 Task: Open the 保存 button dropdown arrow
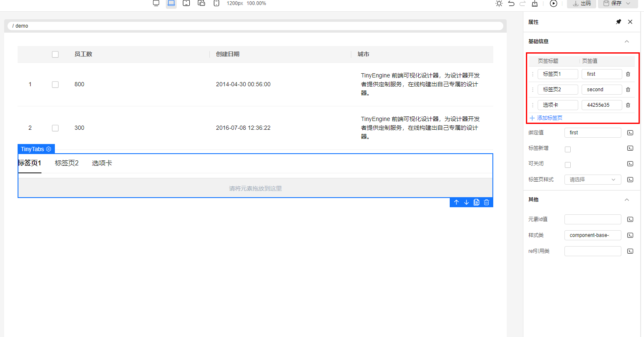tap(628, 3)
